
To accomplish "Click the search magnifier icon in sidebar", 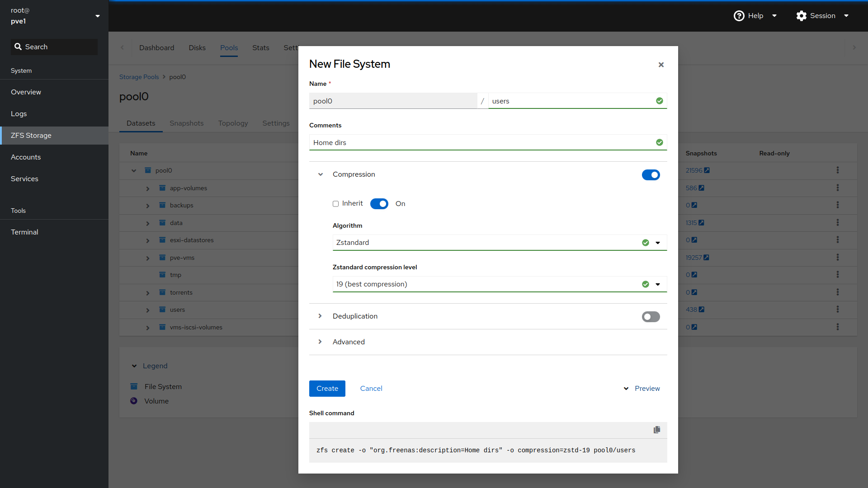I will coord(18,47).
